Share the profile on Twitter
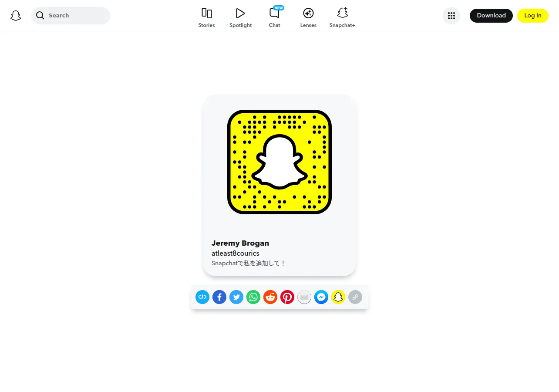 (x=236, y=297)
